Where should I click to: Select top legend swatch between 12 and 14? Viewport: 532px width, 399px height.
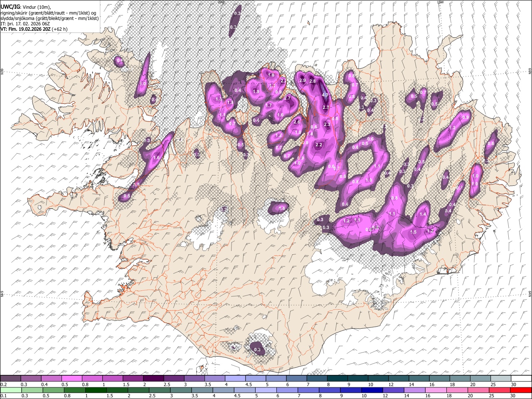click(399, 378)
